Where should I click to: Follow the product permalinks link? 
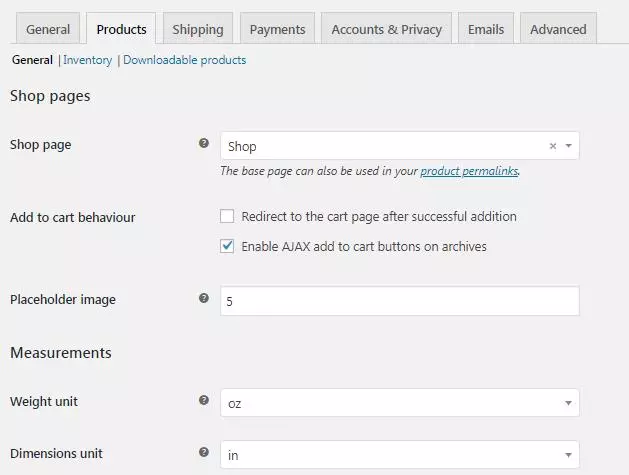tap(469, 171)
